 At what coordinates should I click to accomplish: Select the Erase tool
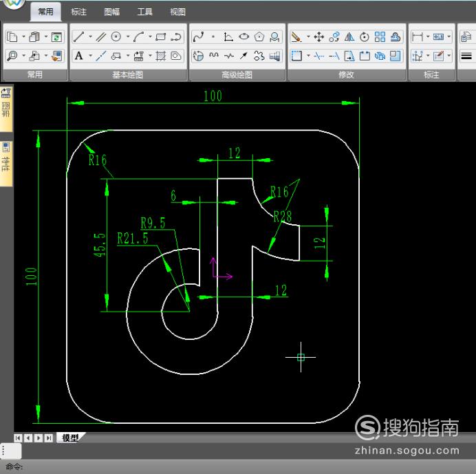click(x=296, y=37)
